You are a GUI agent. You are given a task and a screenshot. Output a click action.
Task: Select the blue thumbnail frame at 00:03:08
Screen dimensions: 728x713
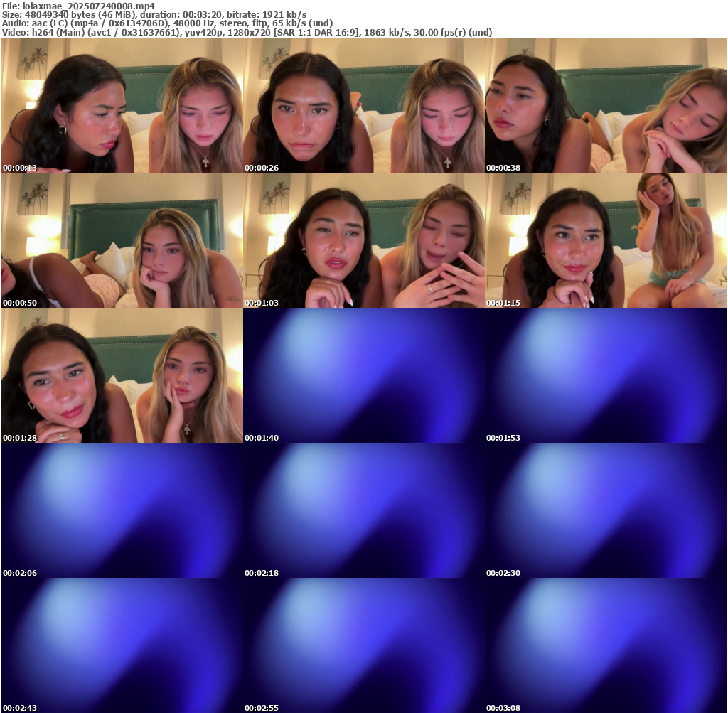point(606,645)
